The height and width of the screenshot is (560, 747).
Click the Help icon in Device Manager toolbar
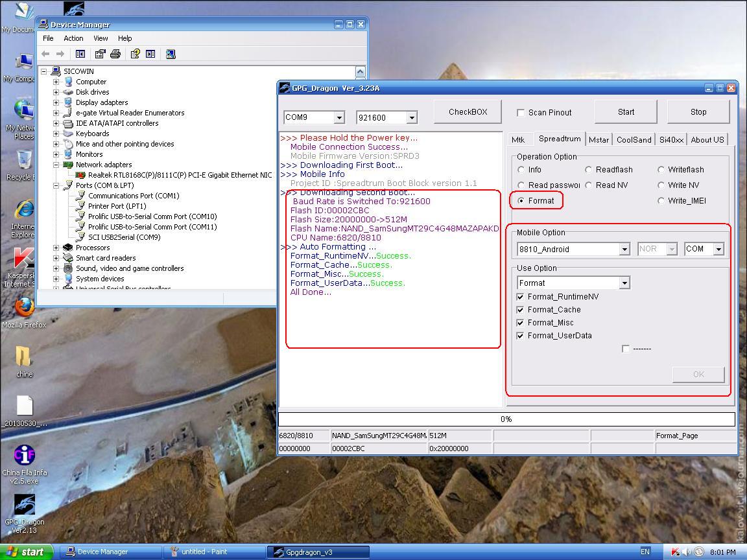[136, 54]
